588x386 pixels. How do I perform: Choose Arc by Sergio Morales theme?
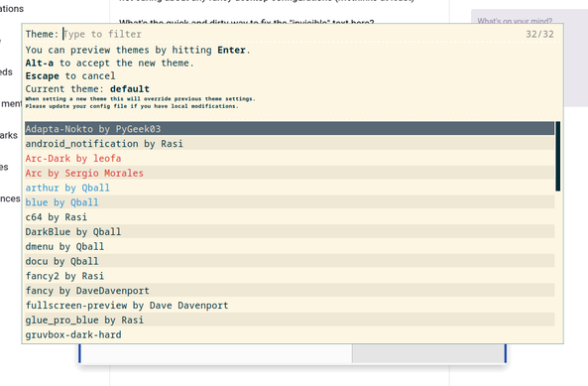(x=290, y=173)
